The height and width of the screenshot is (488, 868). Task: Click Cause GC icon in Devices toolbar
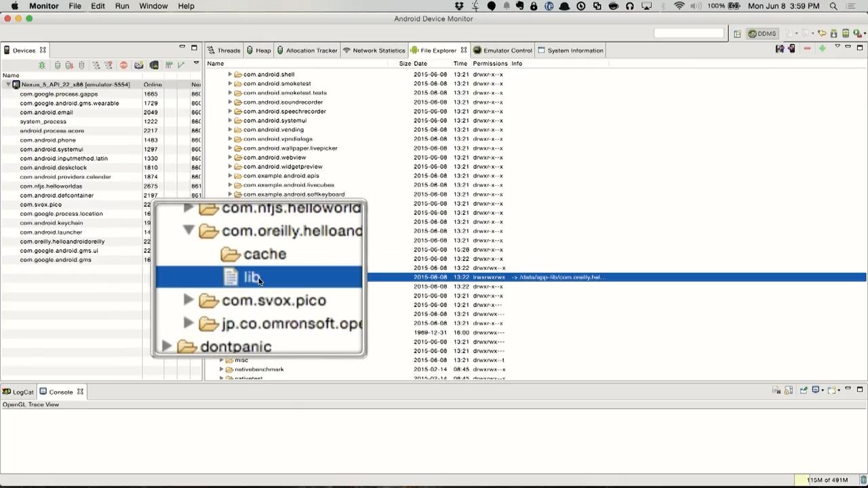coord(81,65)
